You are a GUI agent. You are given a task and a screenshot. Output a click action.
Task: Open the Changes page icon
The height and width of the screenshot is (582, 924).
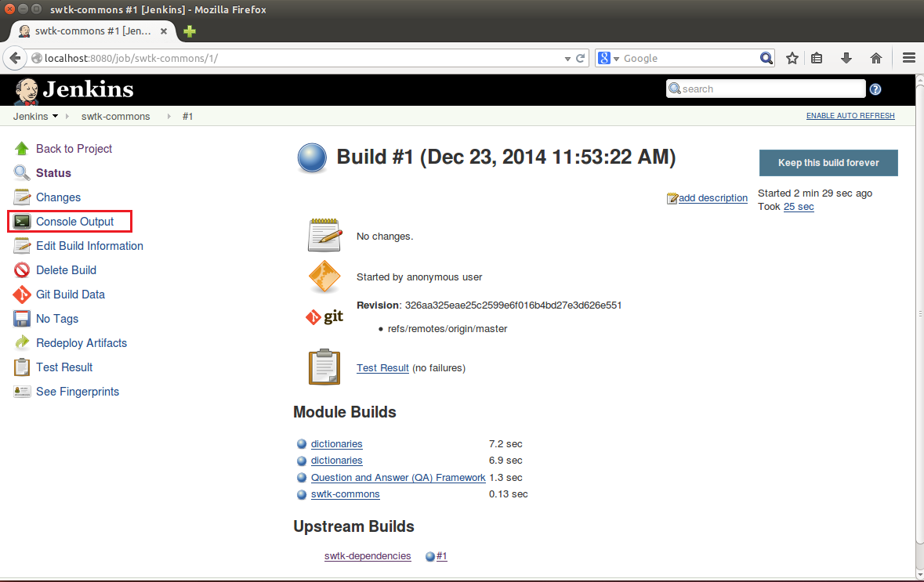coord(21,197)
